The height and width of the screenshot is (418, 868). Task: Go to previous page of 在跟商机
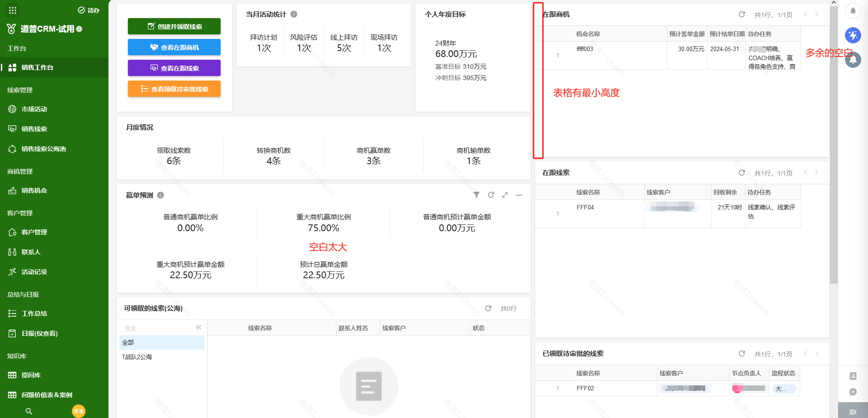pos(806,14)
